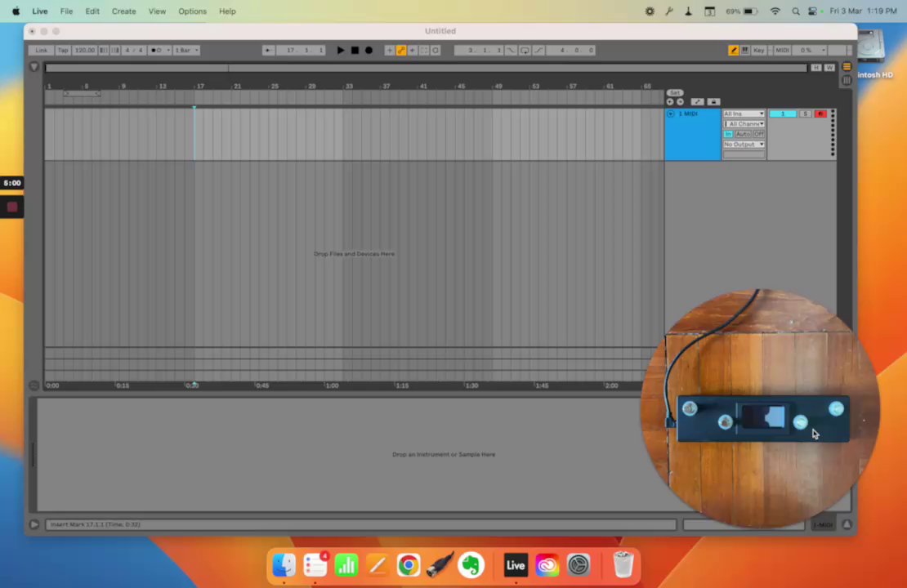The image size is (907, 588).
Task: Open the 0 % CPU load dropdown
Action: [x=809, y=51]
